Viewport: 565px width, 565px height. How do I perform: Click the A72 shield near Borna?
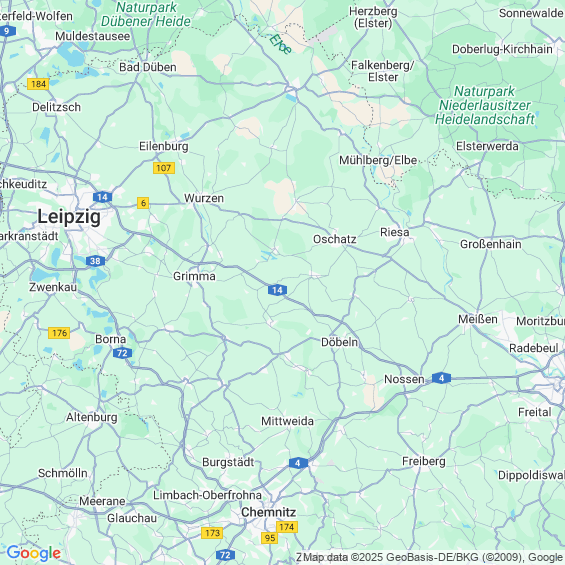pyautogui.click(x=123, y=353)
